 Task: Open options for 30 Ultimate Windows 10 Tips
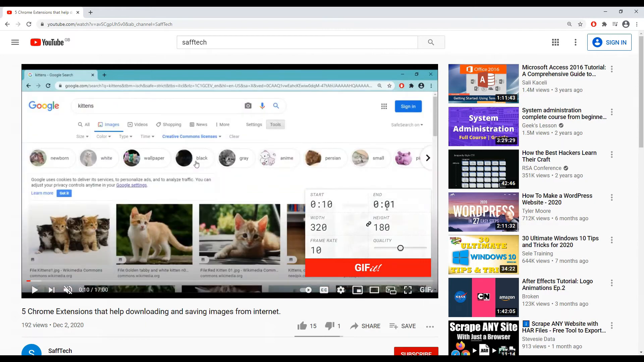pos(612,240)
